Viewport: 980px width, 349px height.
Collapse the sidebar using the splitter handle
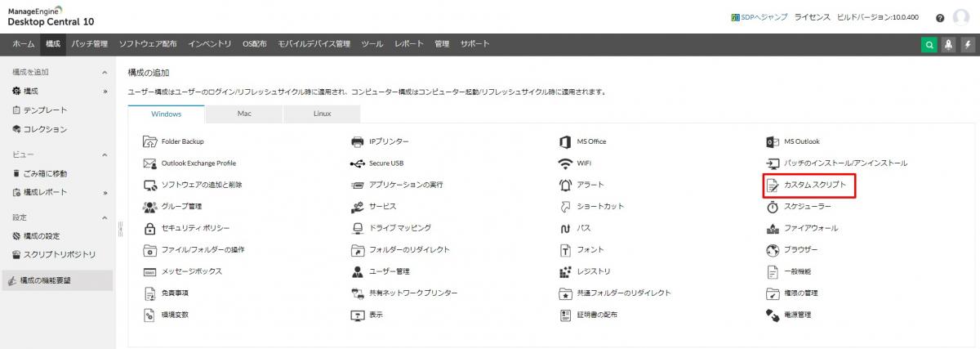121,227
